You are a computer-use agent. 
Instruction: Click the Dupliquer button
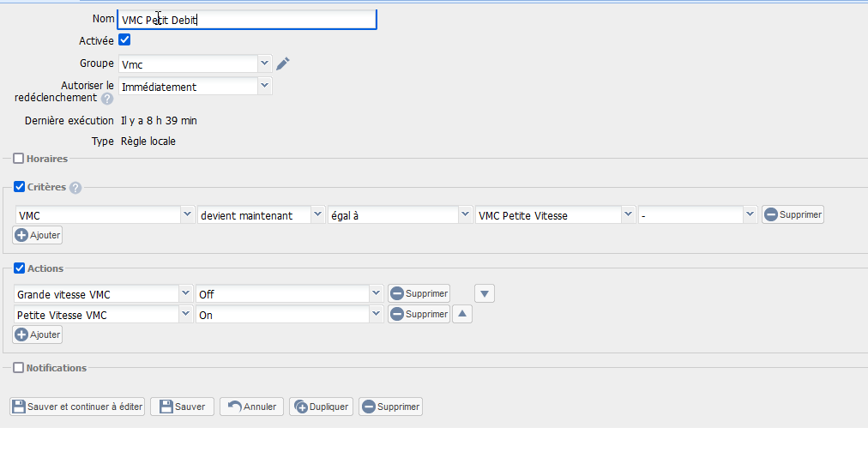(322, 407)
